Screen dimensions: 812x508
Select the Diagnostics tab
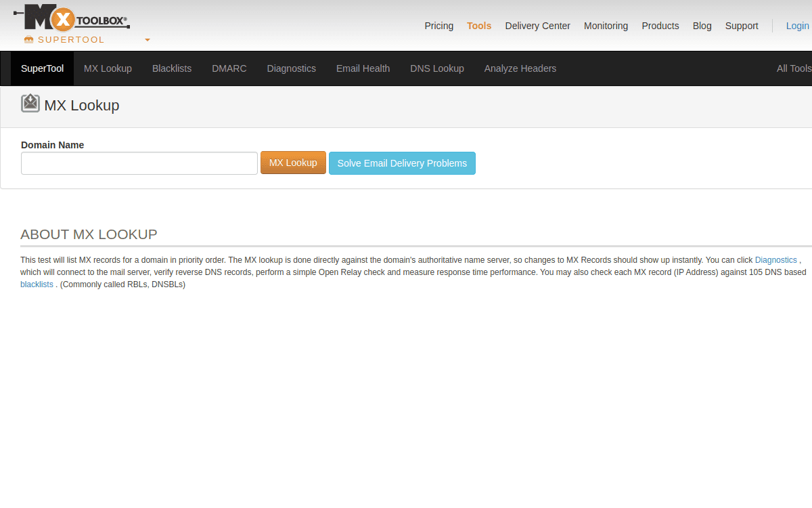tap(291, 68)
